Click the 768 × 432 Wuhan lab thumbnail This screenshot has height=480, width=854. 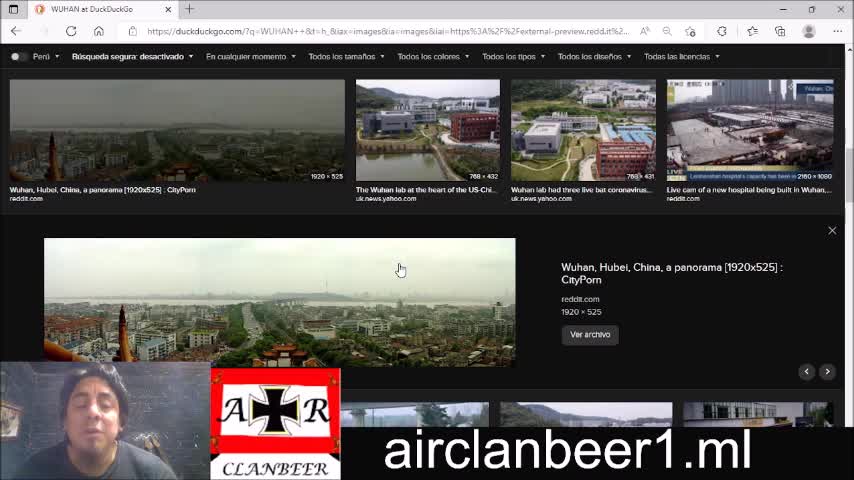428,130
